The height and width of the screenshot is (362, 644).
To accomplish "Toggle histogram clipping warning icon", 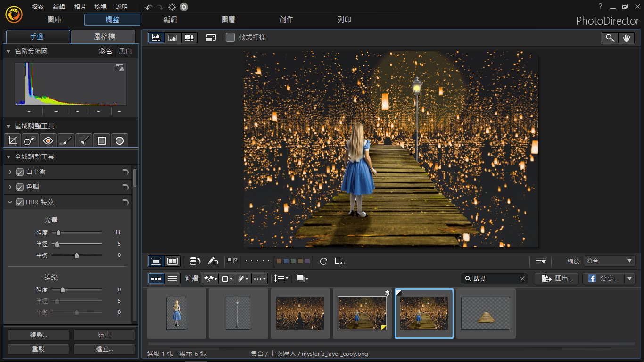I will [x=120, y=68].
